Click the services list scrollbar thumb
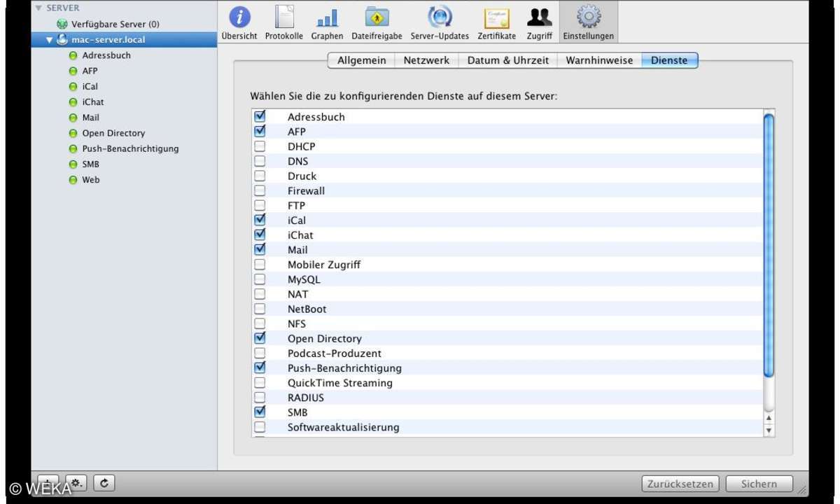 pyautogui.click(x=769, y=246)
